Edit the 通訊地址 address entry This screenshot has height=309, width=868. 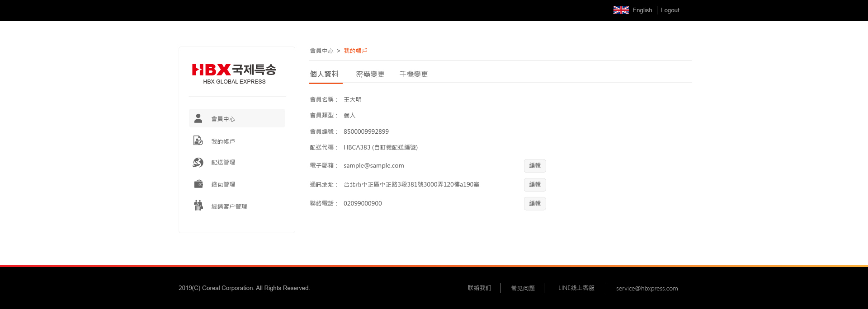(535, 185)
